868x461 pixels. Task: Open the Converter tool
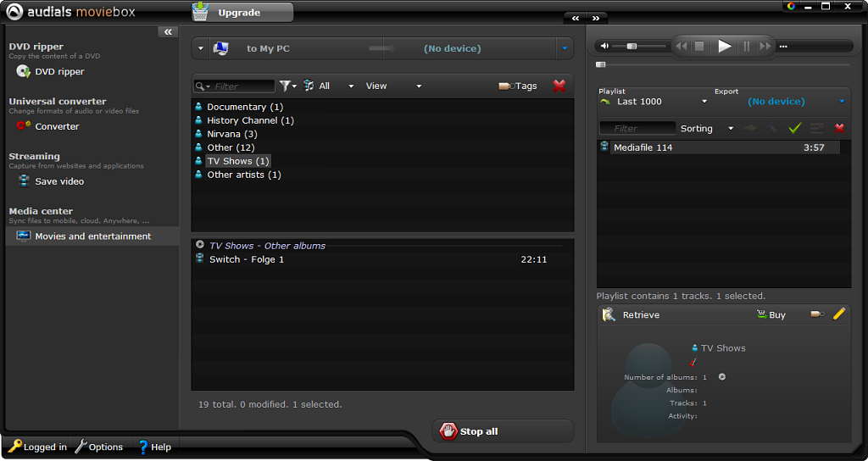point(48,126)
